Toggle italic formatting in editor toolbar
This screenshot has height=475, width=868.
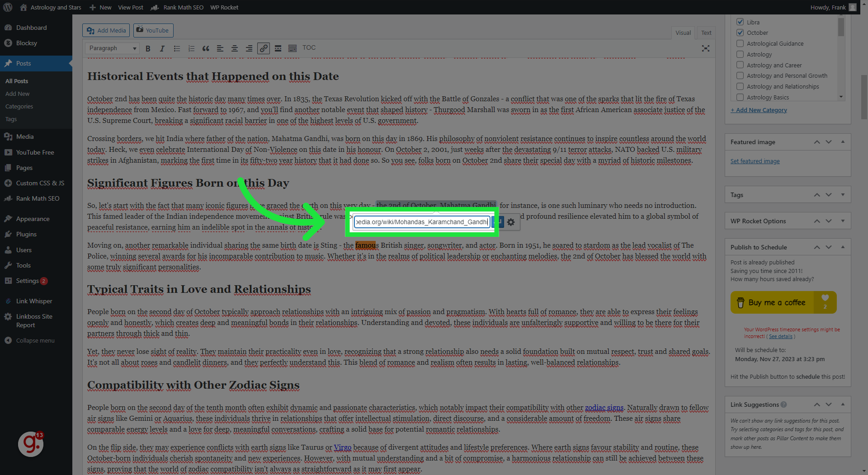click(162, 48)
